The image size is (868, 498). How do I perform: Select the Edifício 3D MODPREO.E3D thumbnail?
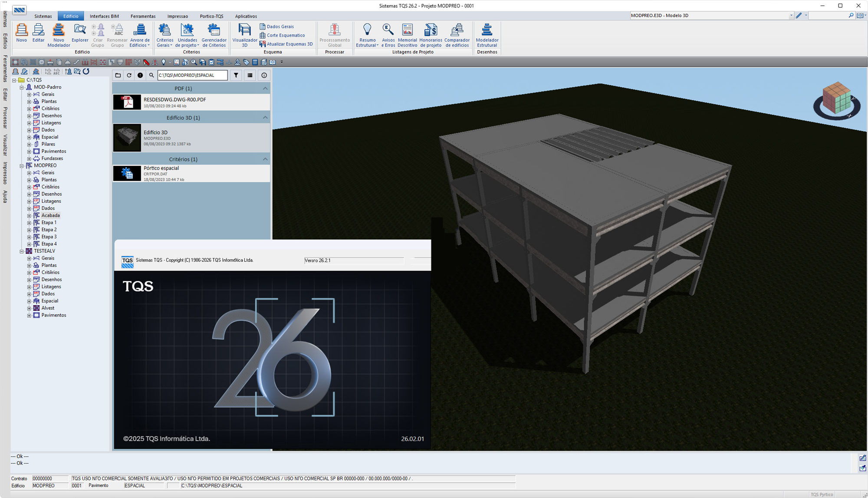point(127,138)
